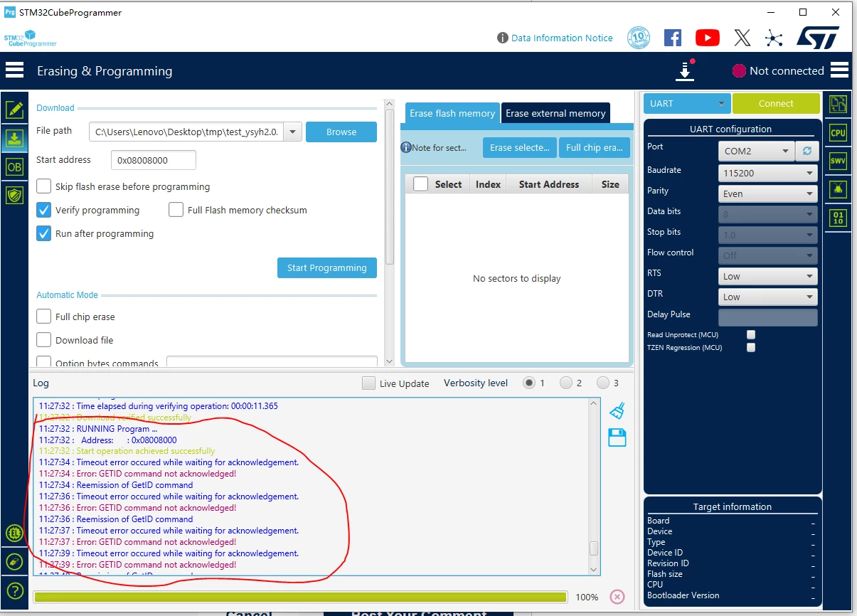Click the bug/fault analyzer icon

(x=839, y=189)
